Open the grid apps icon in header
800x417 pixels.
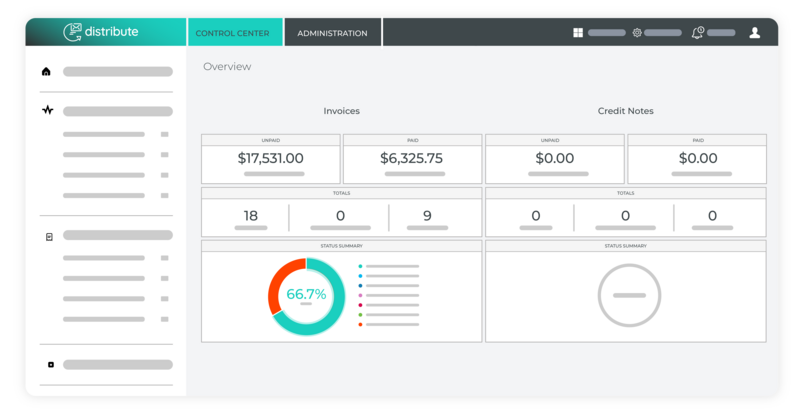pyautogui.click(x=578, y=33)
